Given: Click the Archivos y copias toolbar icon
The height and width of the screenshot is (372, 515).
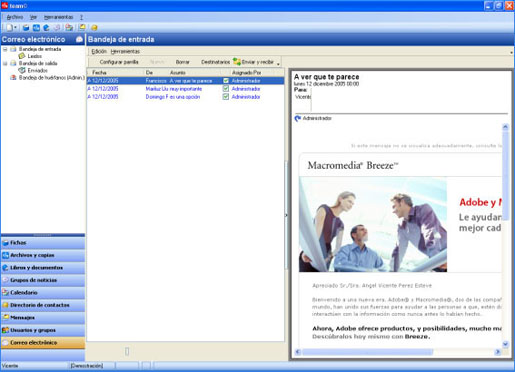Looking at the screenshot, I should [36, 28].
